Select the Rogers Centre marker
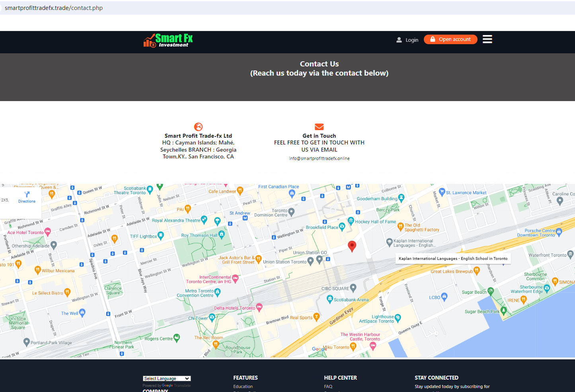The image size is (575, 392). click(x=177, y=338)
